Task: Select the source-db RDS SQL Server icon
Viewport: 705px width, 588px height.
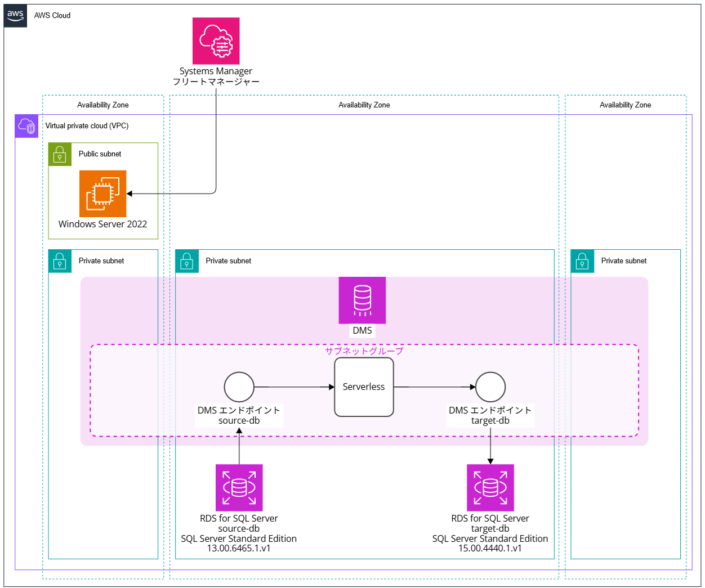Action: 239,488
